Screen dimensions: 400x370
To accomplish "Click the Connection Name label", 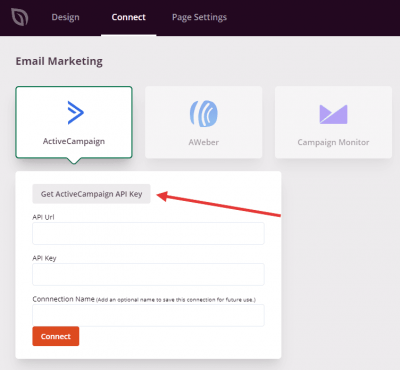I will (x=63, y=299).
